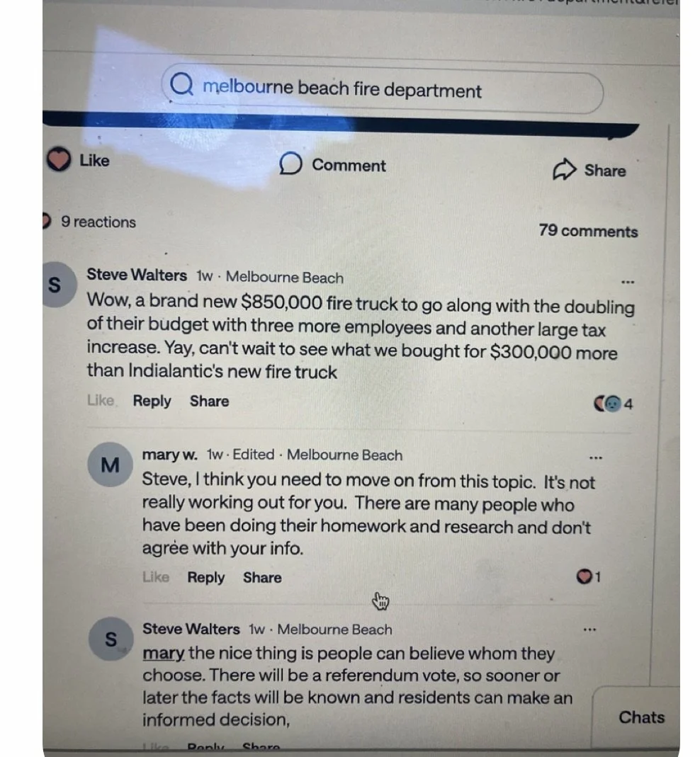Share Steve's fire truck comment
This screenshot has width=700, height=757.
click(x=209, y=402)
